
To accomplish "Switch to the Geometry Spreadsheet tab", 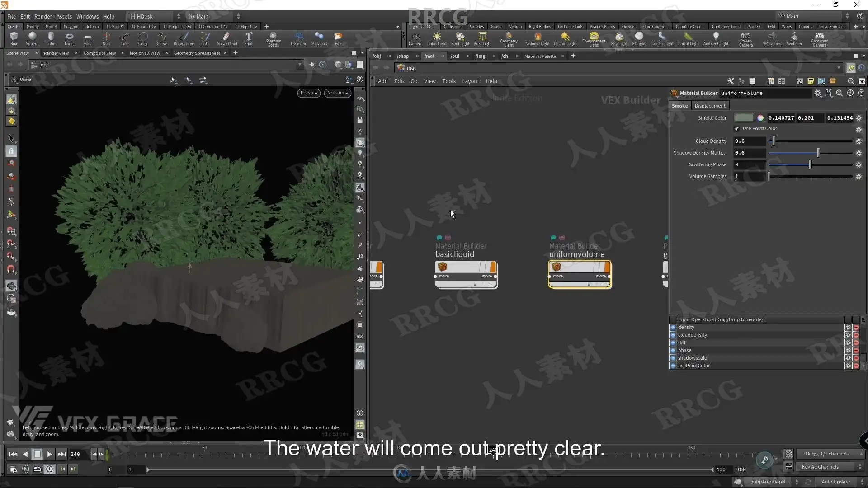I will 197,53.
